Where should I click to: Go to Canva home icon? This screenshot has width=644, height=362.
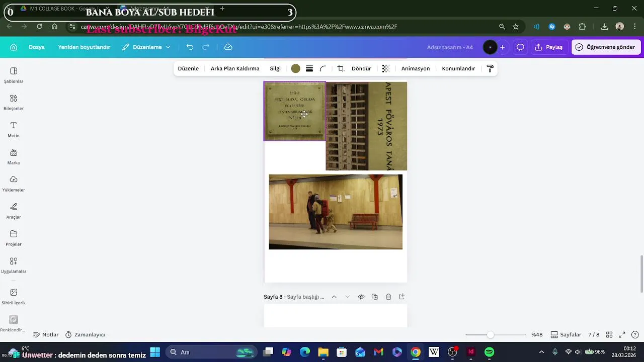coord(14,47)
